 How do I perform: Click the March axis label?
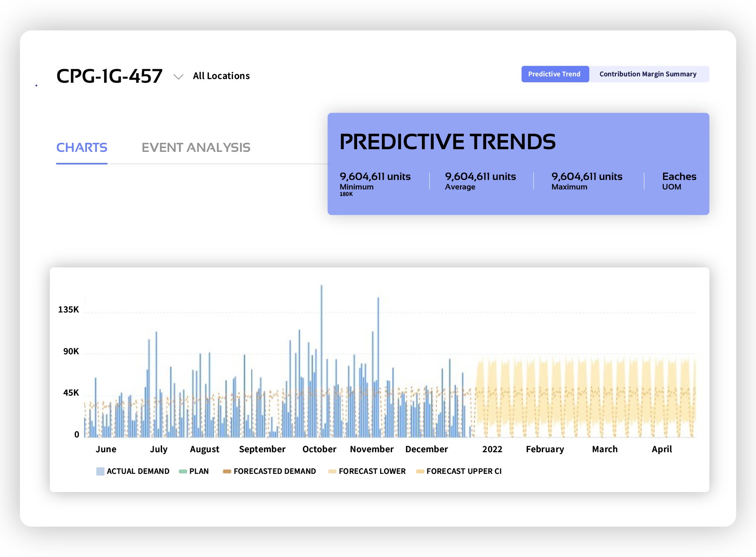coord(605,449)
